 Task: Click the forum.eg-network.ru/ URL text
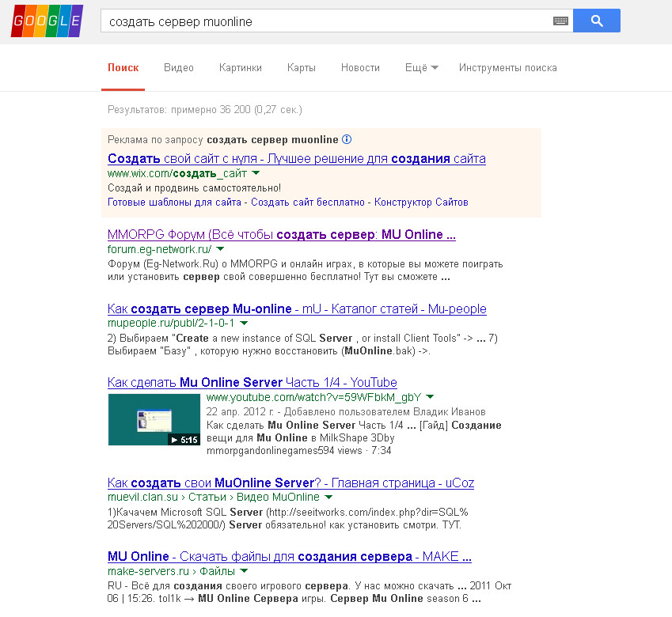click(x=159, y=249)
